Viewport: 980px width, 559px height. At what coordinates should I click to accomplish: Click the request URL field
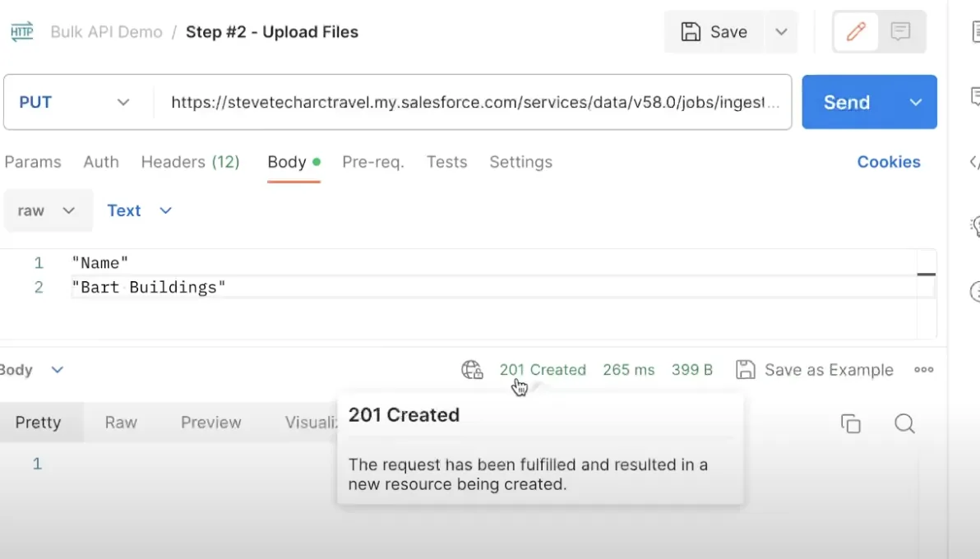tap(475, 102)
